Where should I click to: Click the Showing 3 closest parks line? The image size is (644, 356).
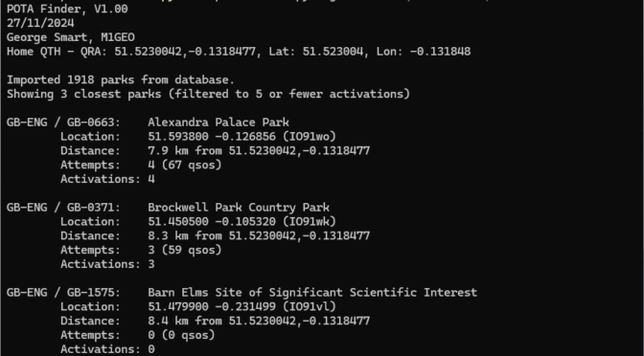(x=208, y=94)
